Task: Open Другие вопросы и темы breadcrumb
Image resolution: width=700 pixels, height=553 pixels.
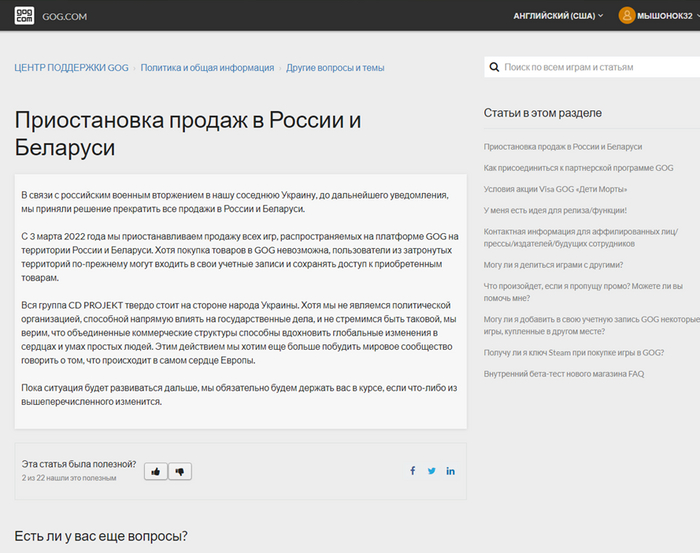Action: pos(335,68)
